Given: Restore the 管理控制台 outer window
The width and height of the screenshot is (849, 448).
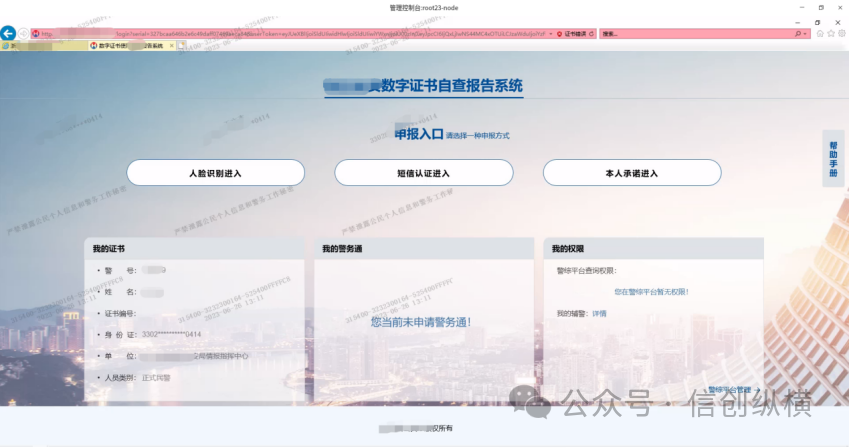Looking at the screenshot, I should (x=821, y=8).
